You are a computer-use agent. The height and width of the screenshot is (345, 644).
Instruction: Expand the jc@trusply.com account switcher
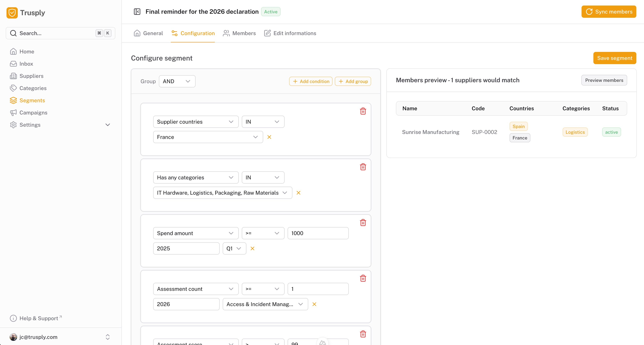click(x=108, y=337)
